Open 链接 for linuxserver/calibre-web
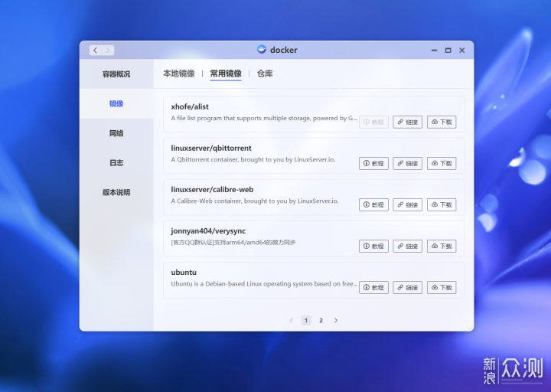 pyautogui.click(x=408, y=204)
